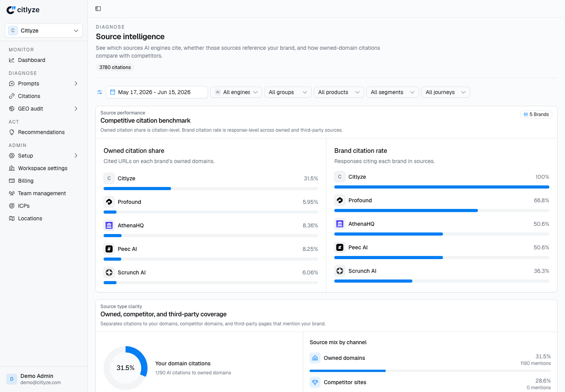Click Profound 66.8% brand citation bar
Viewport: 565px width, 392px height.
tap(442, 211)
